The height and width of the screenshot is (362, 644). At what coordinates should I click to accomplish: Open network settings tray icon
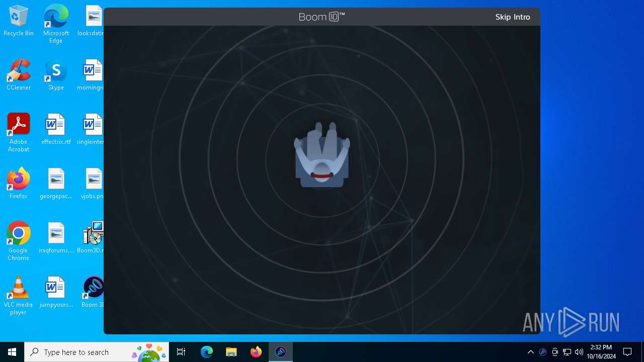(x=567, y=352)
